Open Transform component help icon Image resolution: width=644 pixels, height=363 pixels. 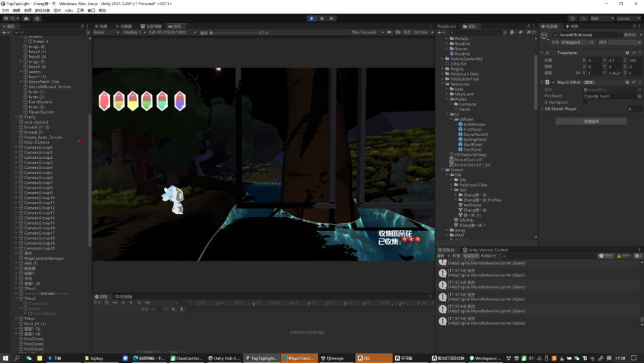(628, 53)
